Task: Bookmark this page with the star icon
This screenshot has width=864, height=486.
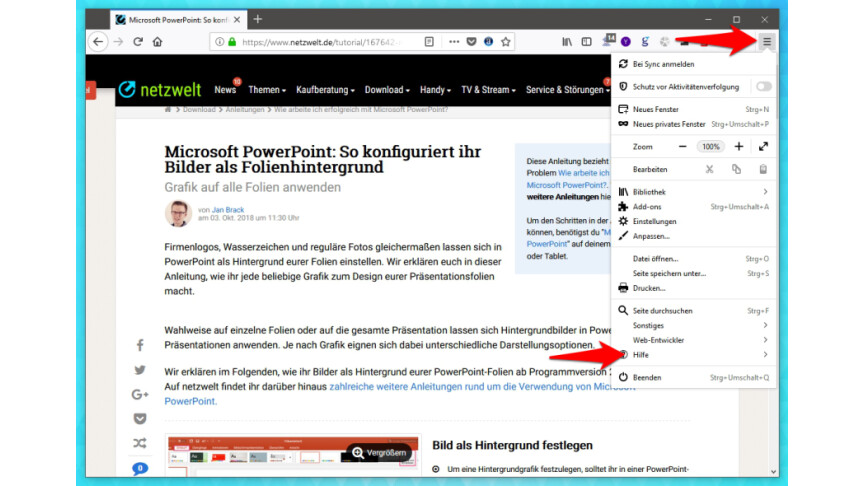Action: pyautogui.click(x=506, y=42)
